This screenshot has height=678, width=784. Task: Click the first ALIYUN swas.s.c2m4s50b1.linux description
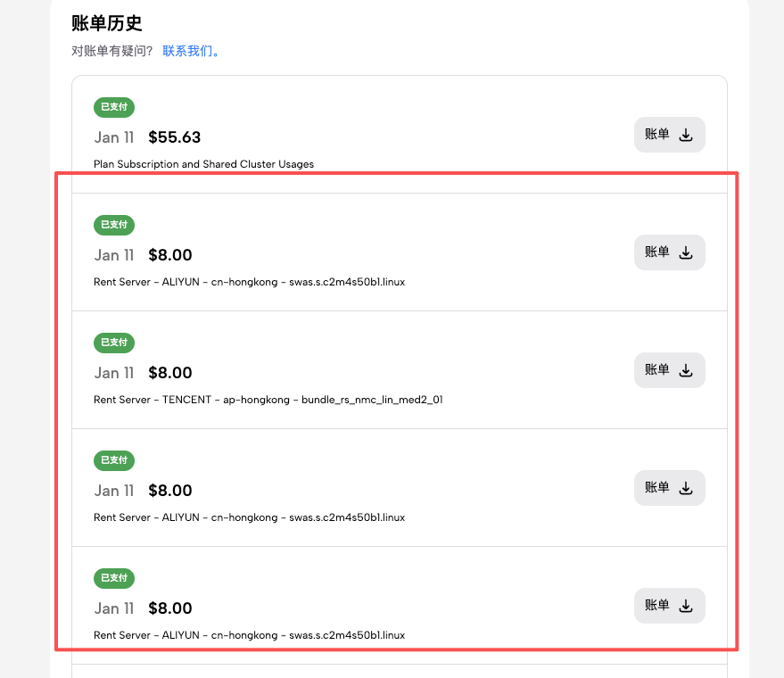[x=249, y=282]
